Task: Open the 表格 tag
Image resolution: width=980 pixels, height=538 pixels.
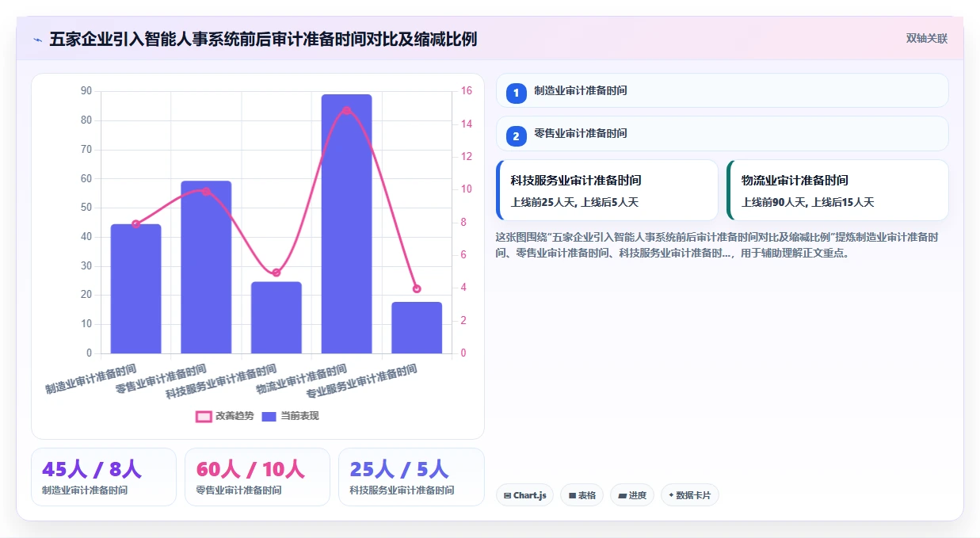Action: 582,495
